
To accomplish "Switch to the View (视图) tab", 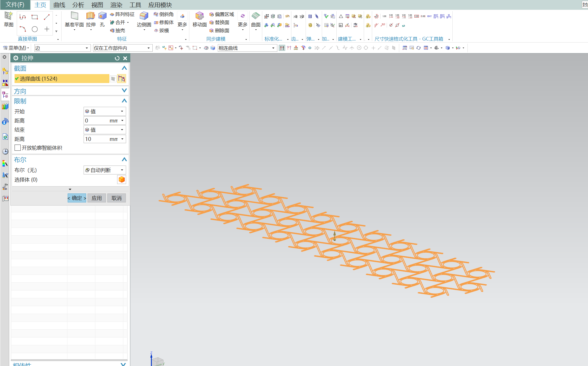I will click(97, 5).
